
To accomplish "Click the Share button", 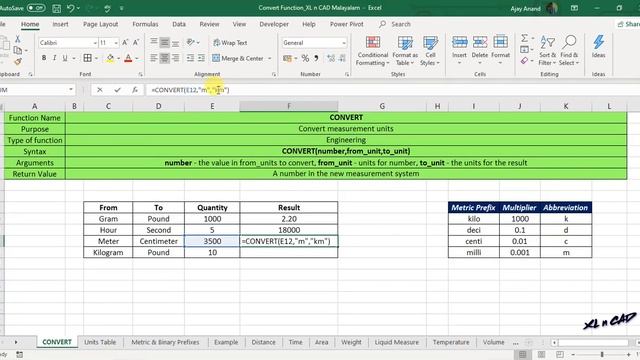I will coord(628,24).
